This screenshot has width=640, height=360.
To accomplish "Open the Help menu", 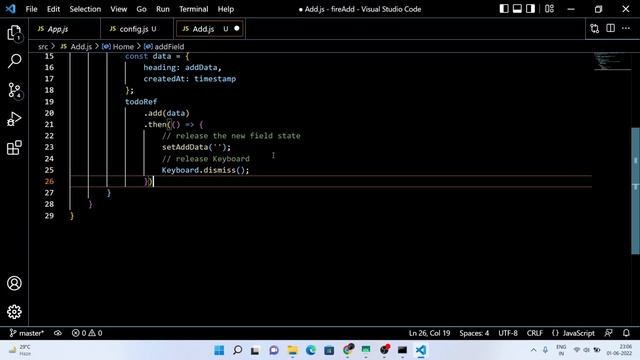I will coord(226,9).
